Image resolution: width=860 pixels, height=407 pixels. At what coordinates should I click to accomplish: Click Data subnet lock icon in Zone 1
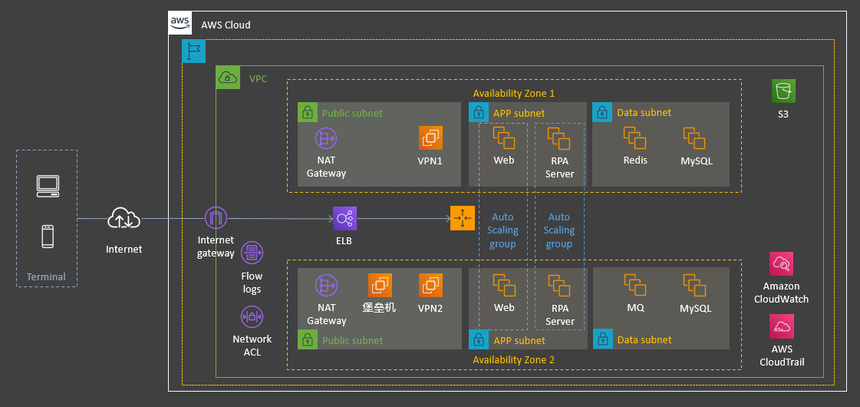603,112
